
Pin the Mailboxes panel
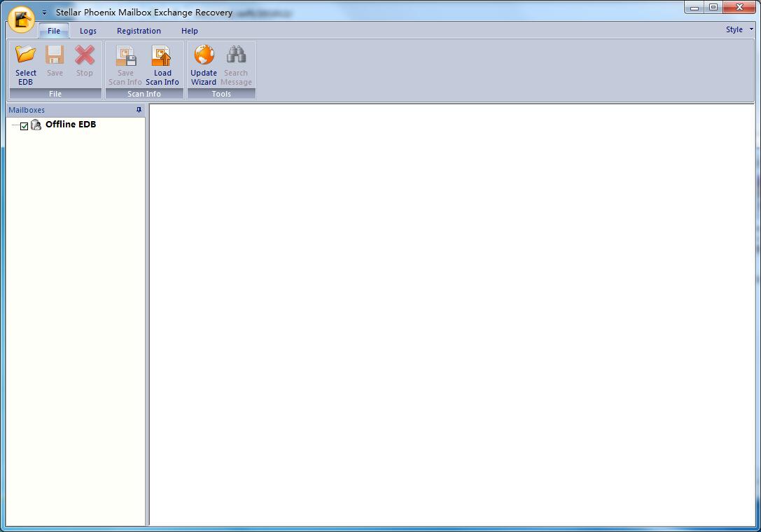tap(139, 110)
